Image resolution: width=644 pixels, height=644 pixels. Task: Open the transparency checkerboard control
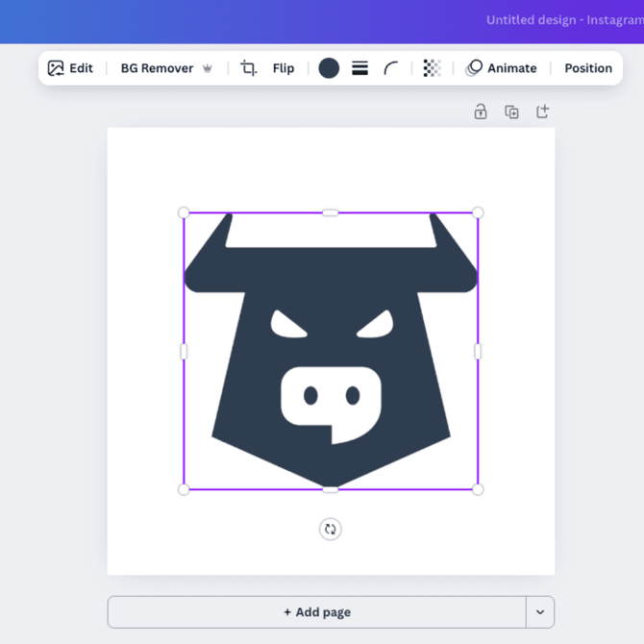[432, 68]
